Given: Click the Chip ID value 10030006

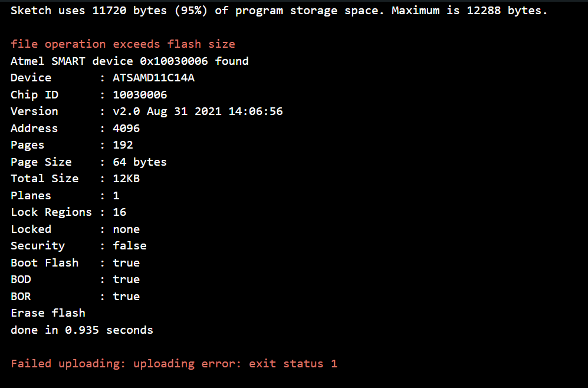Looking at the screenshot, I should tap(140, 95).
